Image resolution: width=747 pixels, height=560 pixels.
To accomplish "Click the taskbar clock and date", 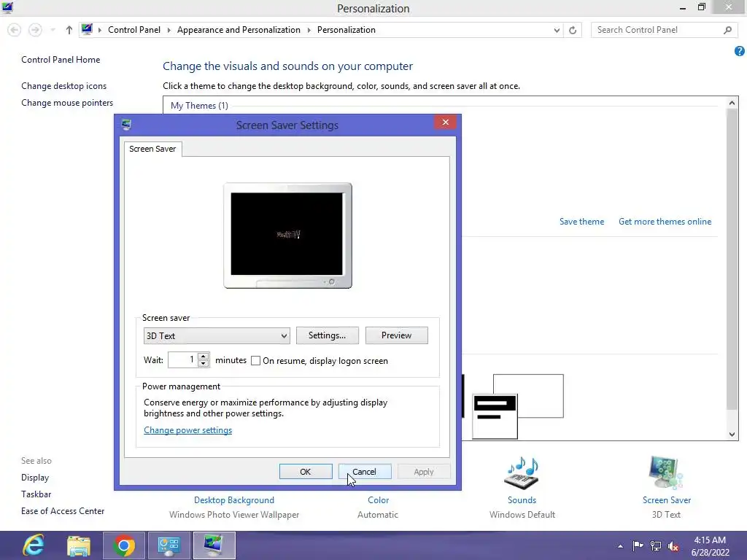I will pyautogui.click(x=711, y=545).
